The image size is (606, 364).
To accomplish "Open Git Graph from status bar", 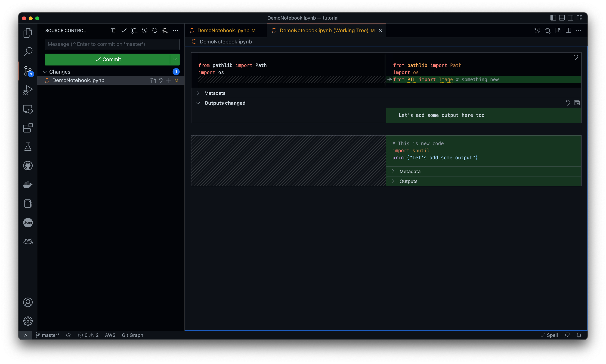I will pyautogui.click(x=132, y=335).
